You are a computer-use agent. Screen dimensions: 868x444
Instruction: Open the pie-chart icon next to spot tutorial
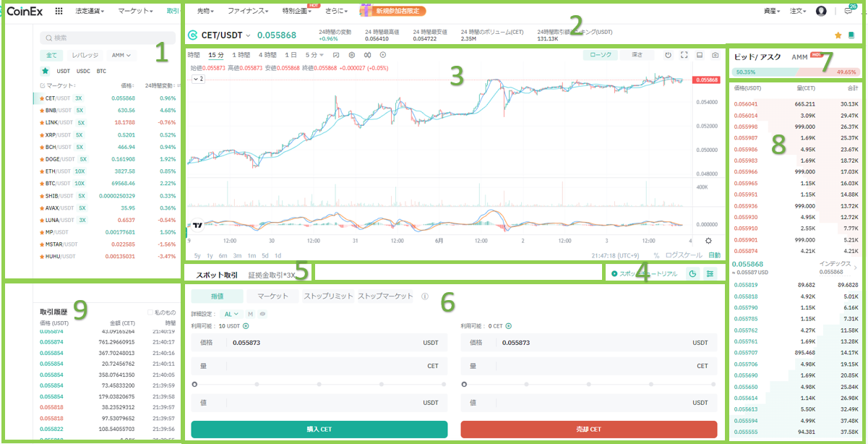point(692,274)
